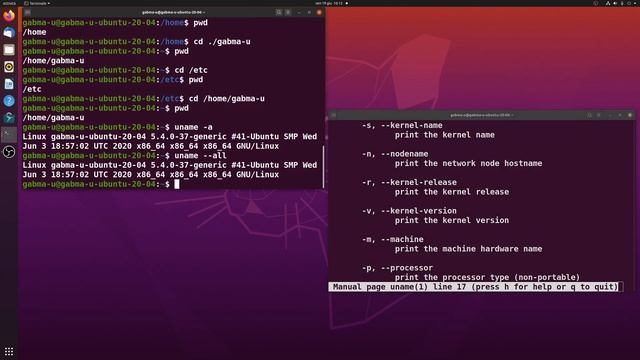Image resolution: width=640 pixels, height=360 pixels.
Task: Open hamburger menu in man page terminal
Action: [x=599, y=115]
